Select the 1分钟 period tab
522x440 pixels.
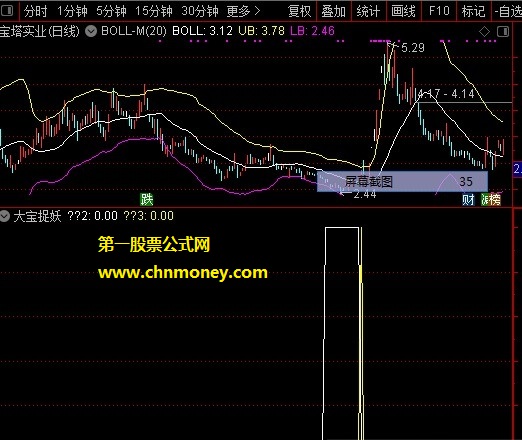pos(72,11)
